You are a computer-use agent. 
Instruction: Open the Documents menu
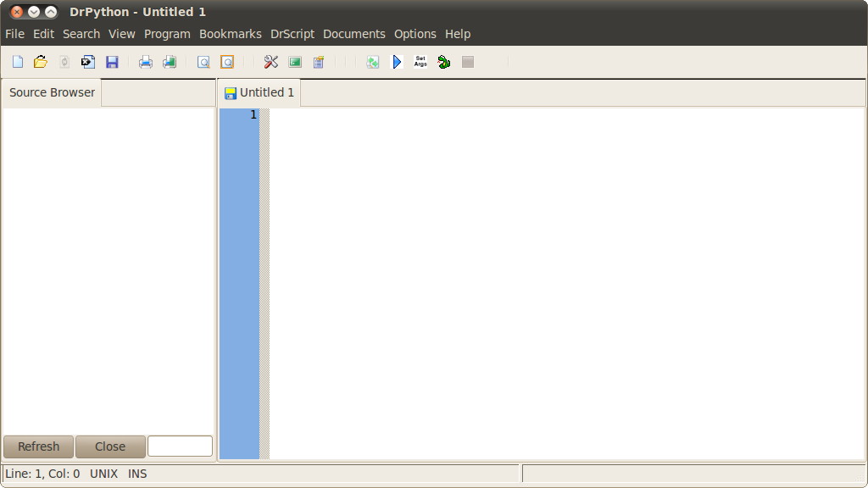tap(354, 34)
